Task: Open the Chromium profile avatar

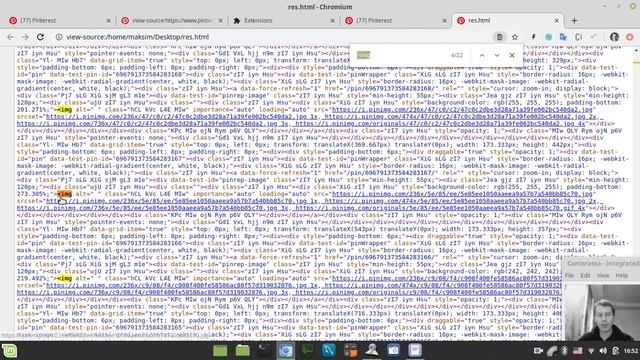Action: pos(614,37)
